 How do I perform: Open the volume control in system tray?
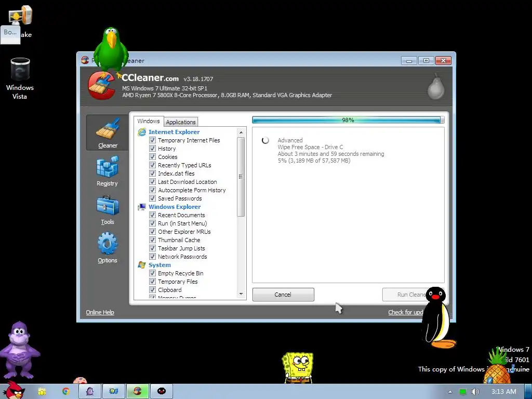click(x=475, y=392)
